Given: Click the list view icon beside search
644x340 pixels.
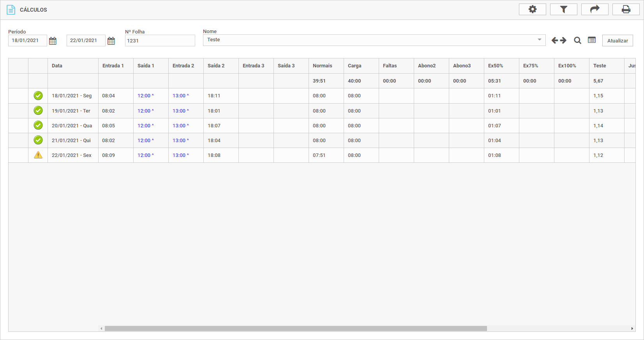Looking at the screenshot, I should coord(592,40).
